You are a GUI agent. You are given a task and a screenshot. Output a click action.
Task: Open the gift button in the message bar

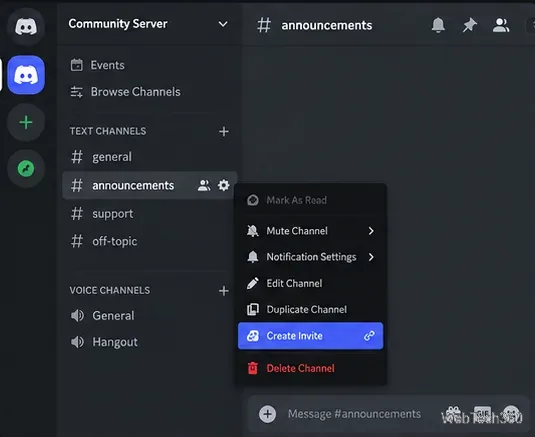454,413
